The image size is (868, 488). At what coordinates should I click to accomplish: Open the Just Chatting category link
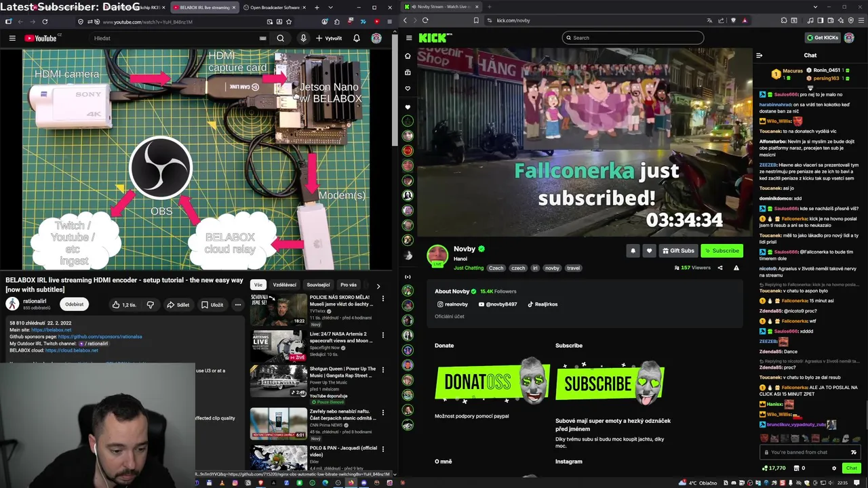(469, 268)
